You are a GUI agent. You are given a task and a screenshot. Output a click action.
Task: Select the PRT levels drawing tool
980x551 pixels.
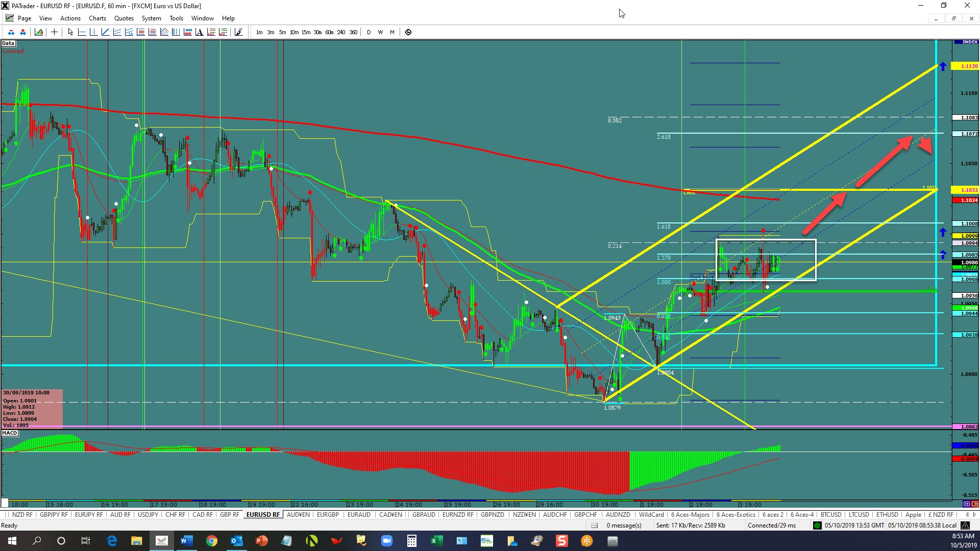[211, 32]
